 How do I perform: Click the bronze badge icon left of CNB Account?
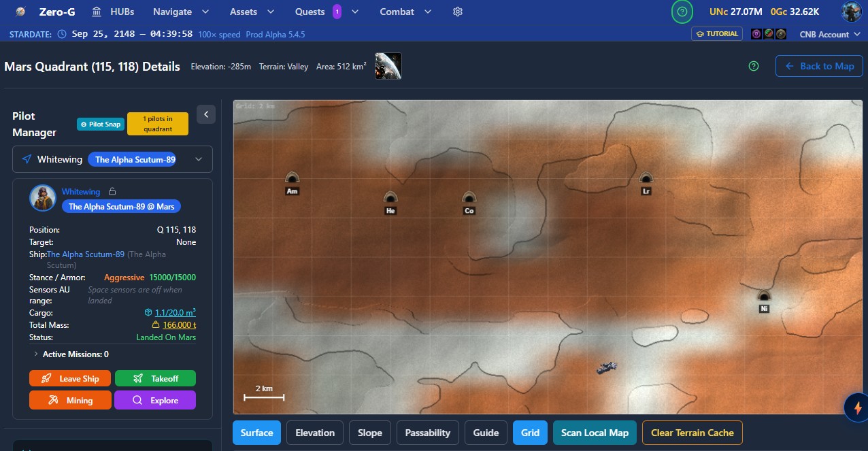[781, 34]
